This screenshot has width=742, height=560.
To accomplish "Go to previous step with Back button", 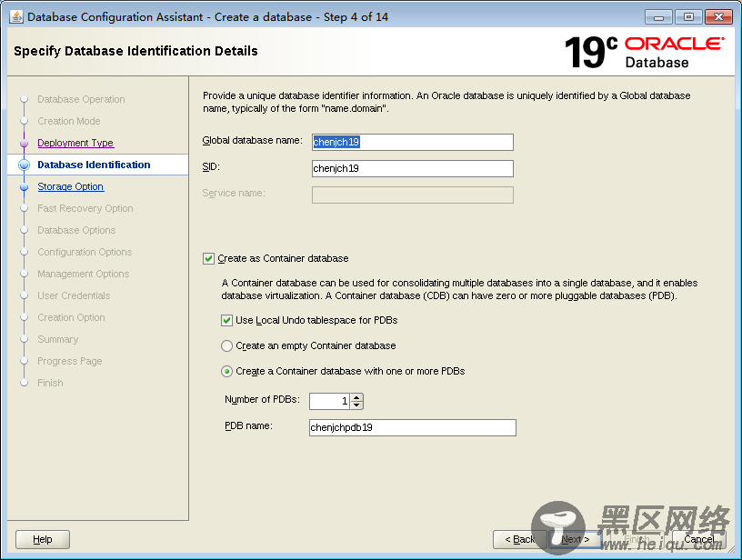I will [x=519, y=540].
